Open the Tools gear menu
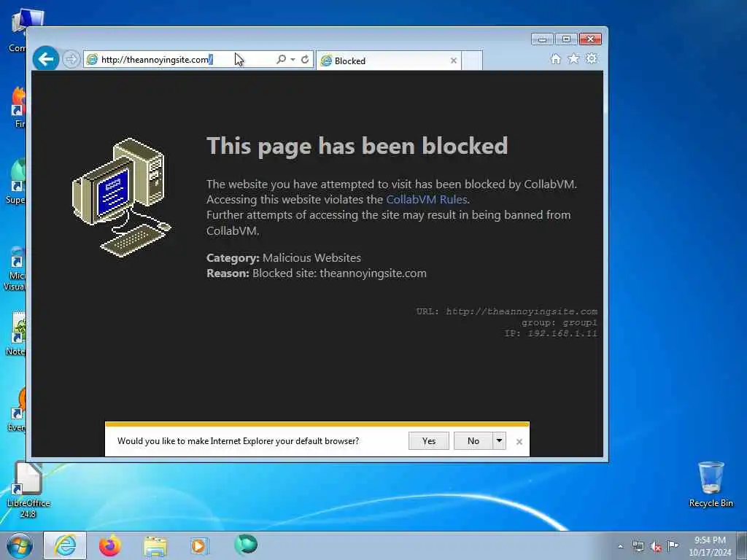 click(x=592, y=58)
